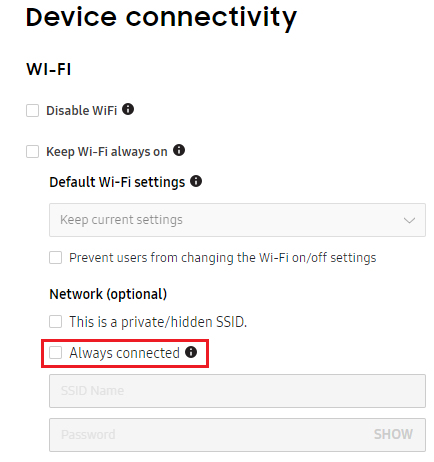Tick the Disable WiFi checkbox
The height and width of the screenshot is (462, 434).
point(32,110)
